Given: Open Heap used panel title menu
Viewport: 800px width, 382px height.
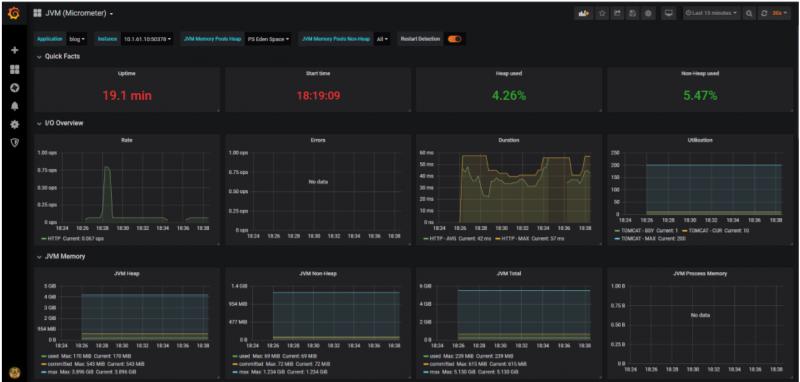Looking at the screenshot, I should pos(509,73).
